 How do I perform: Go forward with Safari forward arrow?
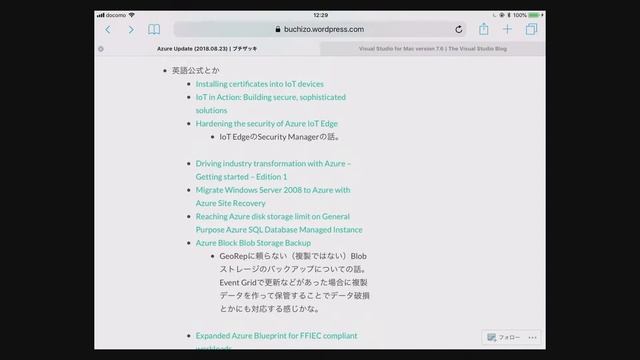point(131,29)
